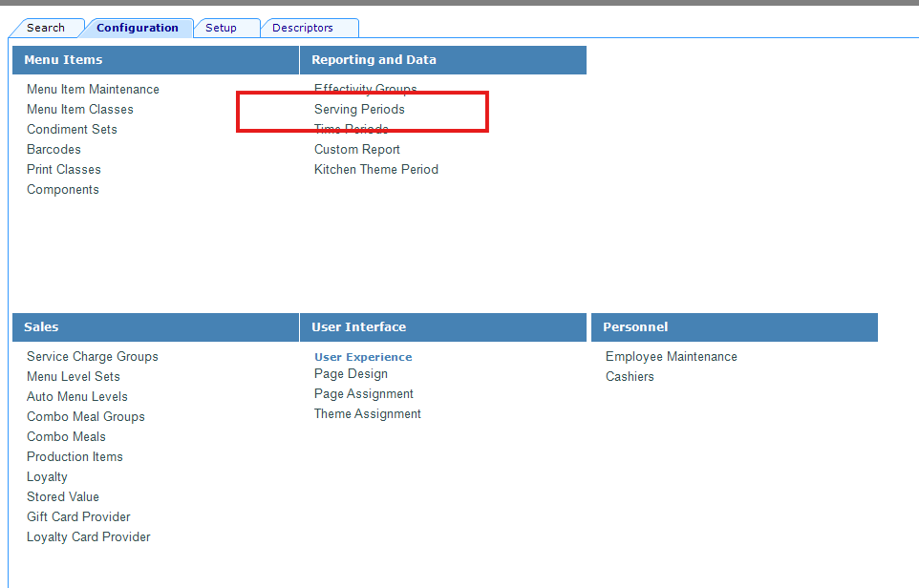Open Production Items
This screenshot has height=588, width=919.
click(x=75, y=457)
